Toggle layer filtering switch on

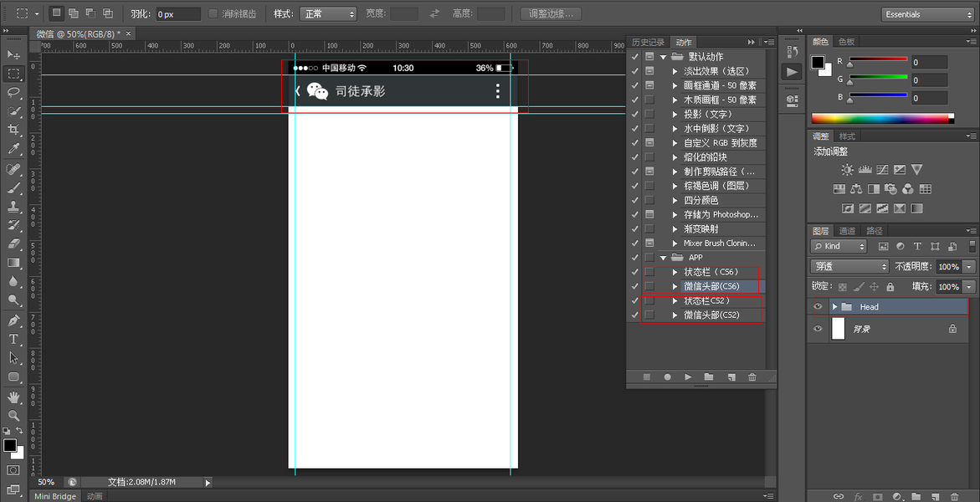pyautogui.click(x=972, y=246)
